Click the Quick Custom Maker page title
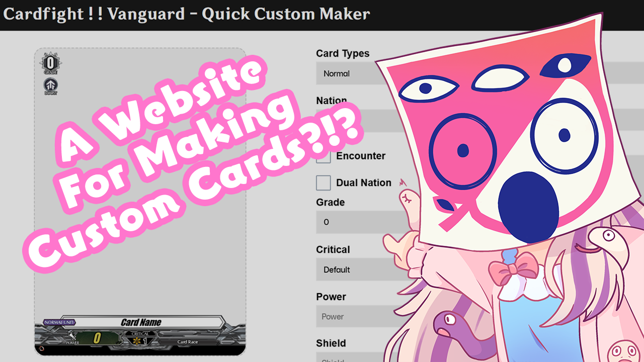 (187, 14)
